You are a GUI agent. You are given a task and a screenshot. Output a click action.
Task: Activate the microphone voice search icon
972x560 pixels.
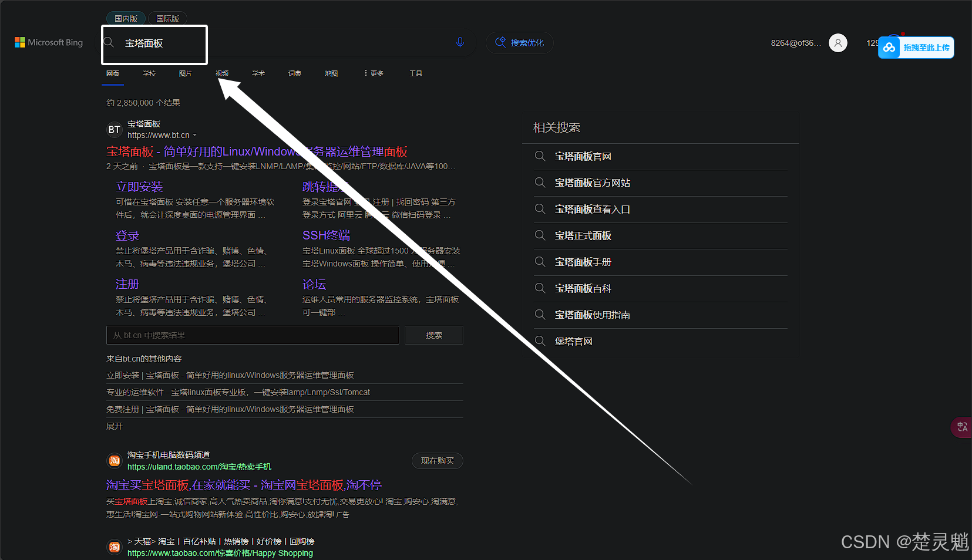tap(460, 42)
